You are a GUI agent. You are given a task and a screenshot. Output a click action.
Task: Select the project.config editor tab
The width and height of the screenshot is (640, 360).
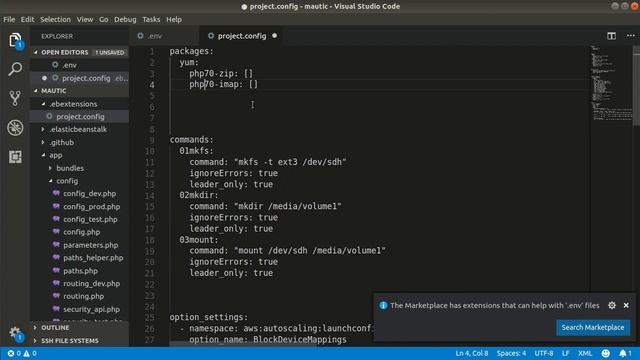[242, 36]
